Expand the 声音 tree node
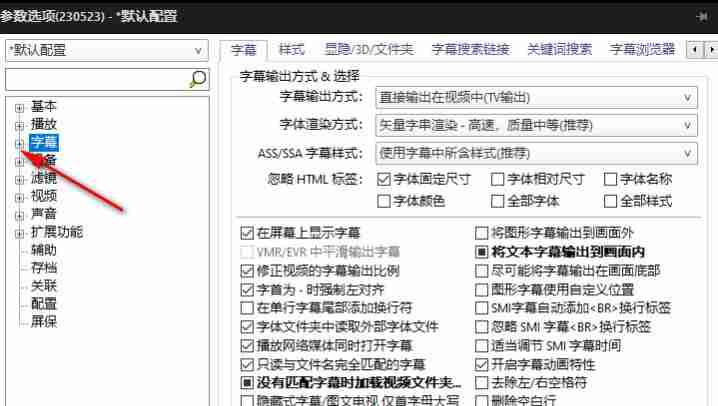718x406 pixels. point(19,216)
